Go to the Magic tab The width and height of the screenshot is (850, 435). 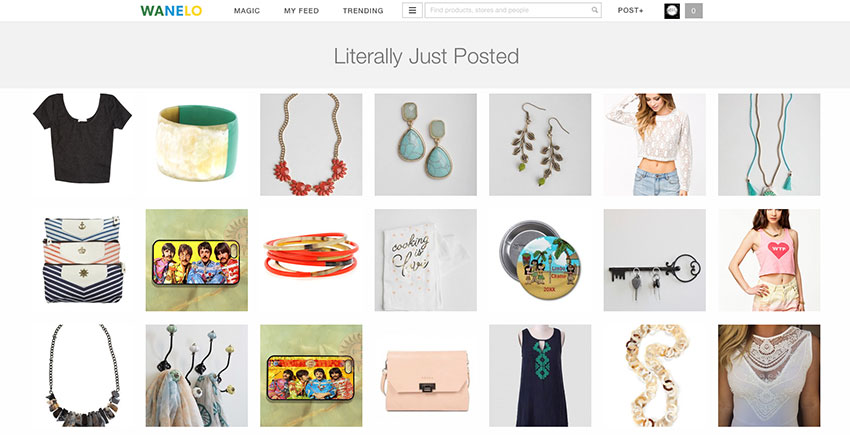tap(247, 11)
